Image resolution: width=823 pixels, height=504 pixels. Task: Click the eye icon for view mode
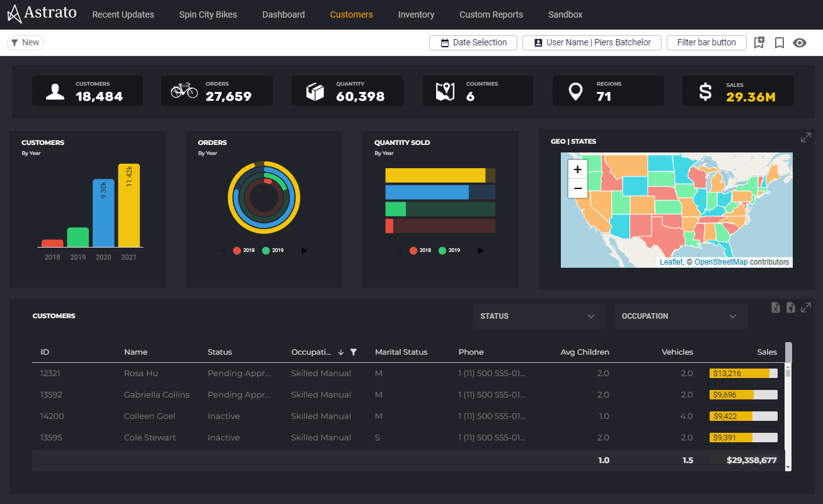click(800, 42)
